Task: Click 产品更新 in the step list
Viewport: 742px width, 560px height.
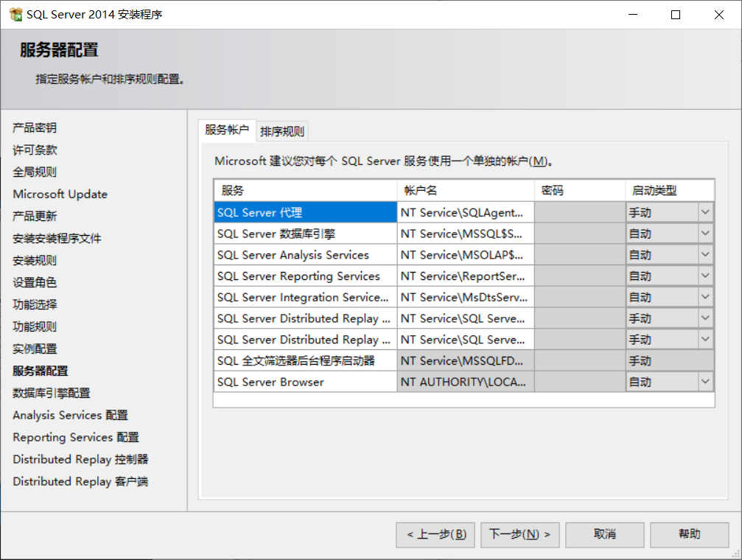Action: tap(35, 217)
